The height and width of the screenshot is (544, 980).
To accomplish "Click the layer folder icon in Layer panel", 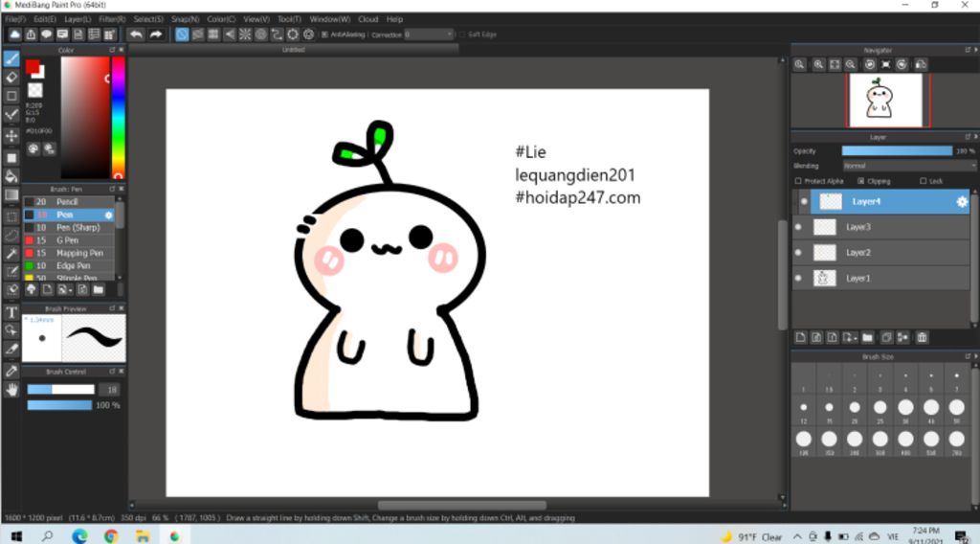I will [867, 338].
